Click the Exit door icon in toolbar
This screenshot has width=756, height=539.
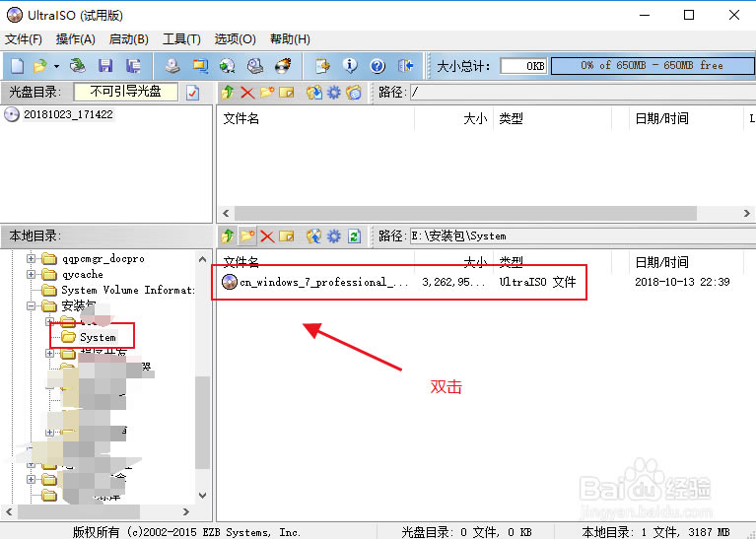(405, 66)
